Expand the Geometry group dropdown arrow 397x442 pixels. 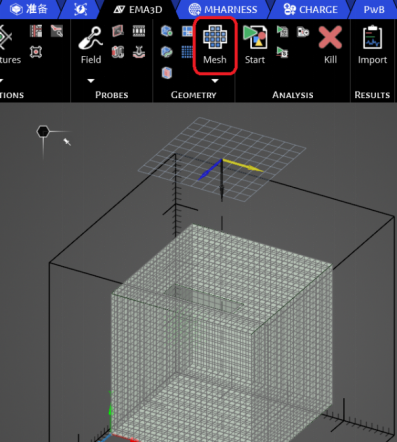[215, 81]
